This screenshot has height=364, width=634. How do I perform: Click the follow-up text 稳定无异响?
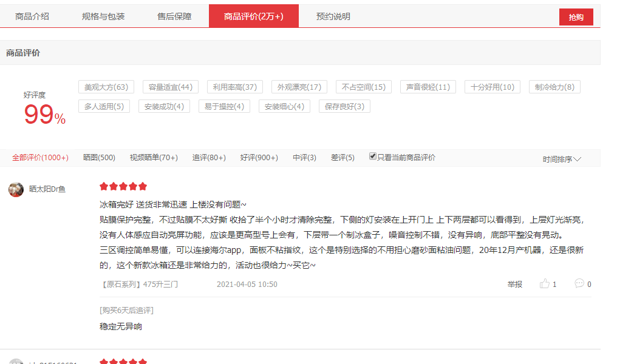coord(120,326)
